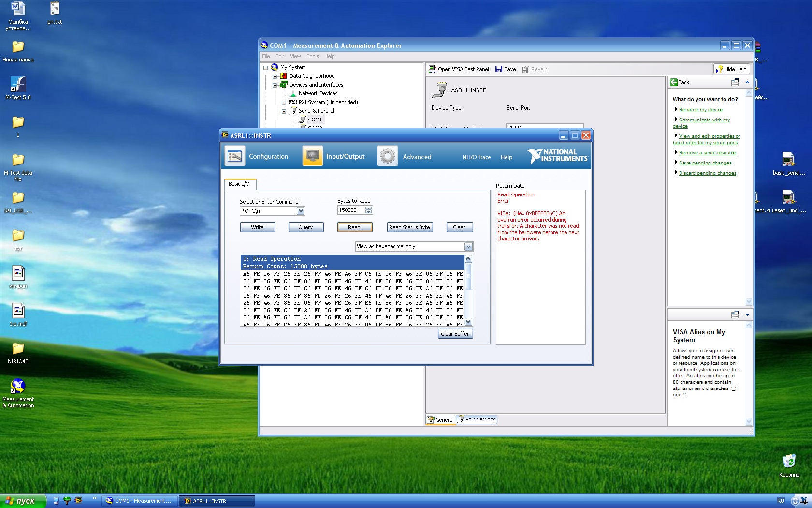Click the Back arrow in help pane
The image size is (812, 508).
point(674,82)
